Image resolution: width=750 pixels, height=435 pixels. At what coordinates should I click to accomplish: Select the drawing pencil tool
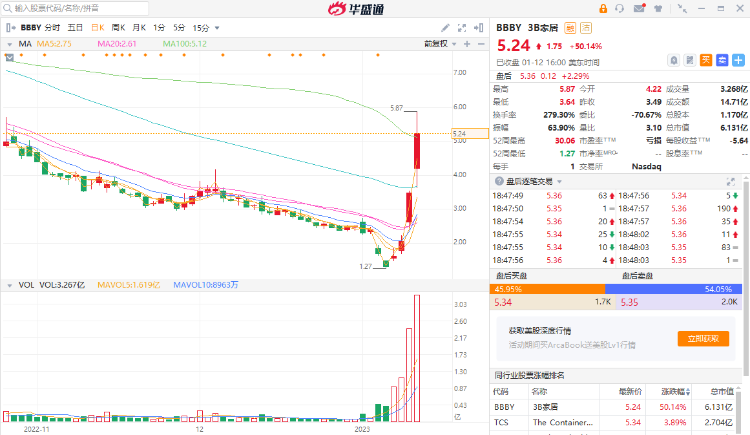(445, 28)
